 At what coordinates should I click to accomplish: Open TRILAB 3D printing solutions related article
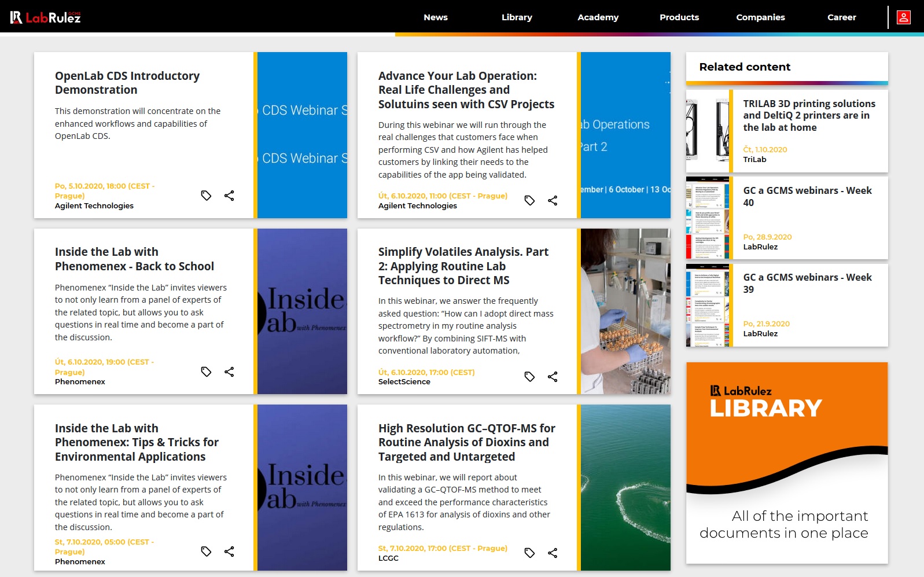click(x=809, y=115)
